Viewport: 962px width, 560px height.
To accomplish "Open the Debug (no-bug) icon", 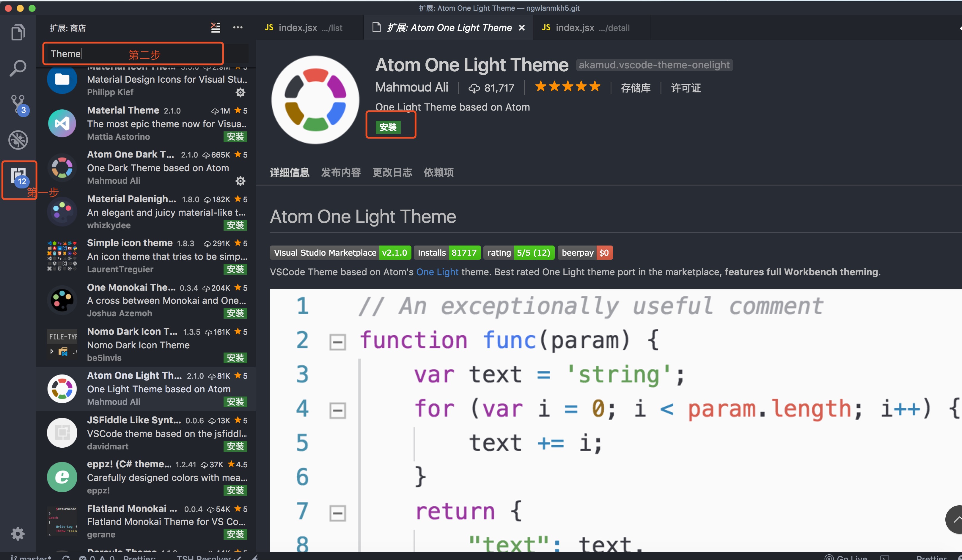I will (18, 140).
